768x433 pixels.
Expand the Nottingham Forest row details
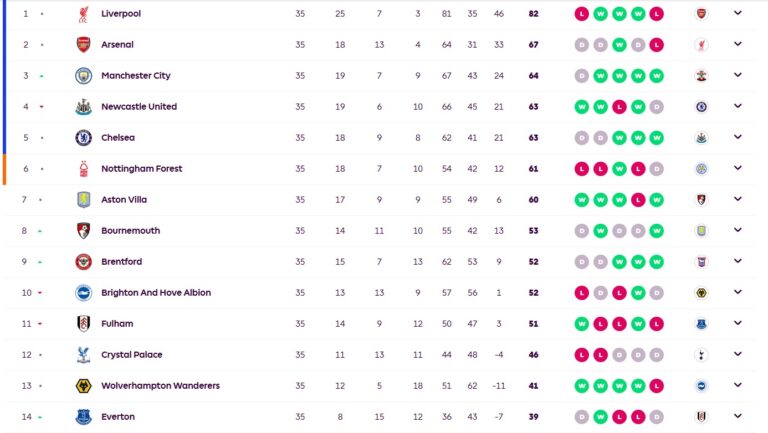[738, 168]
